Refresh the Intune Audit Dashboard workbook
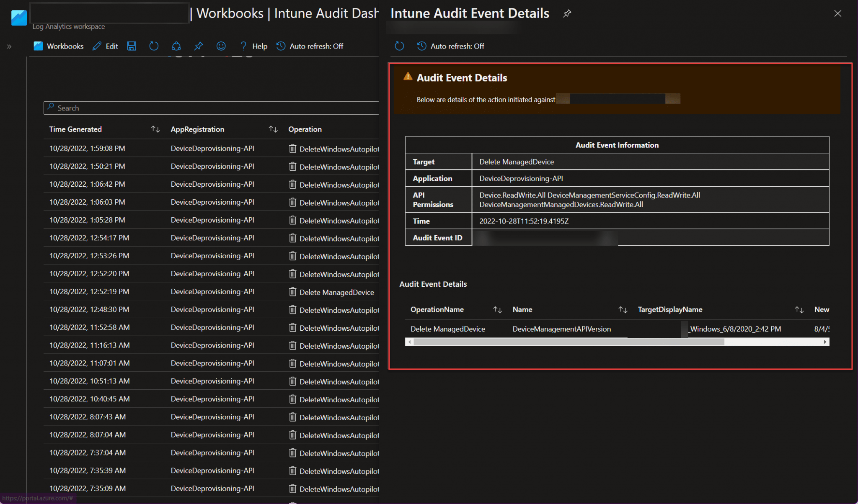 (x=154, y=46)
